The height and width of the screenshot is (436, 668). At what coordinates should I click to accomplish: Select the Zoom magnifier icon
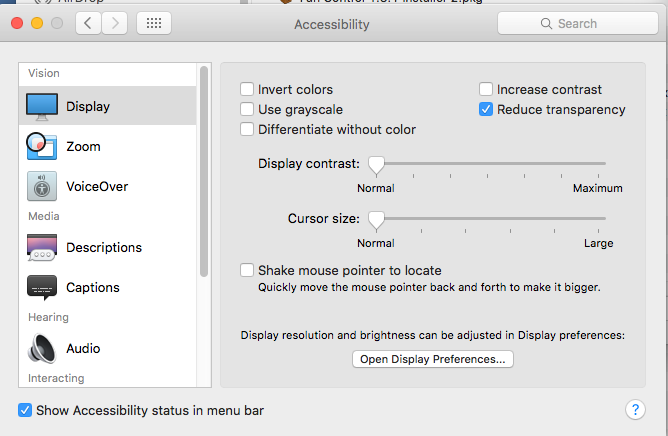41,146
